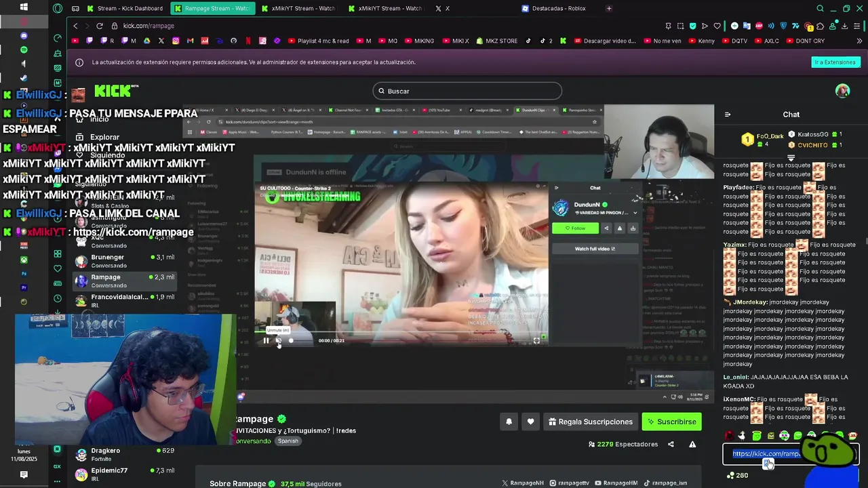Open the Windows Start button
The height and width of the screenshot is (488, 868).
(x=24, y=7)
